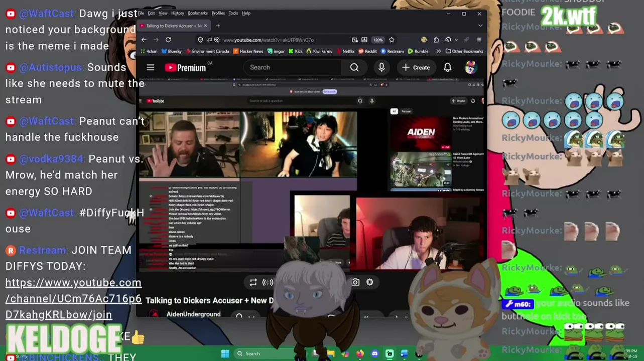Viewport: 644px width, 361px height.
Task: Open the Firefox File menu
Action: point(141,13)
